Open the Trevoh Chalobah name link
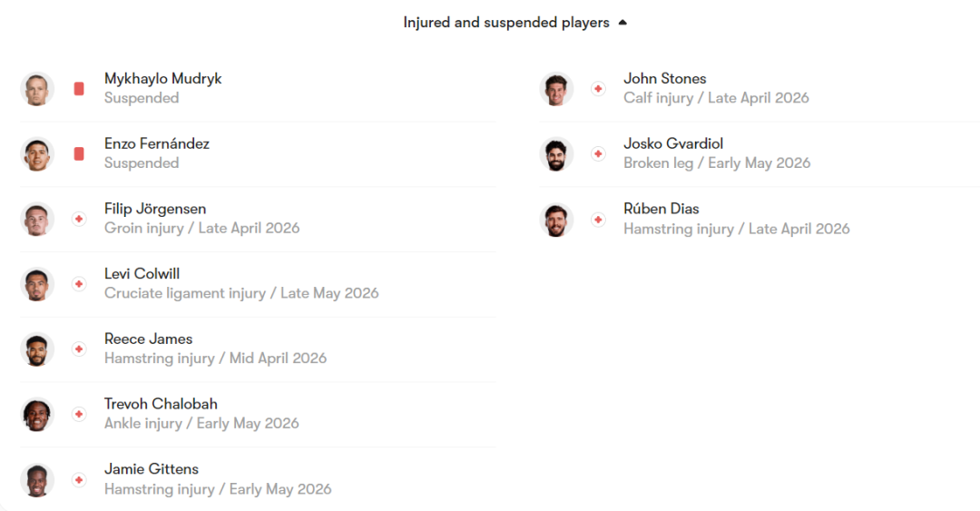 pos(161,404)
